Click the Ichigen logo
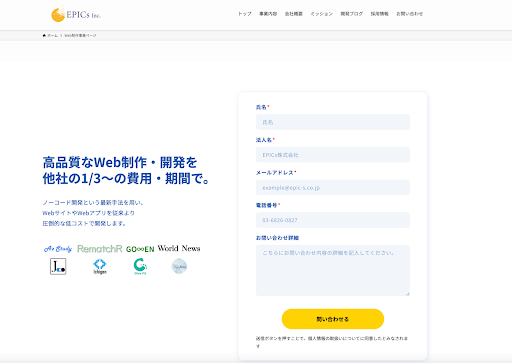Viewport: 512px width, 363px height. click(x=100, y=267)
